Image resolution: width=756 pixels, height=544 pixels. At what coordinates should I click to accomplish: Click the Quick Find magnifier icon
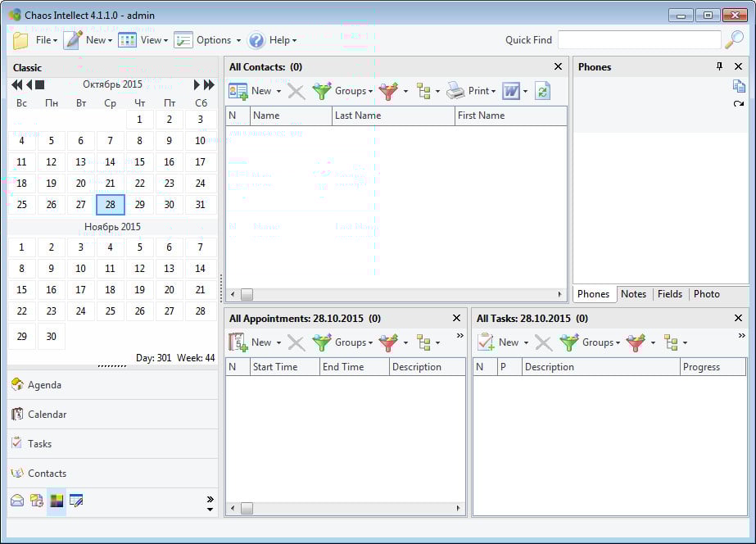[x=735, y=40]
